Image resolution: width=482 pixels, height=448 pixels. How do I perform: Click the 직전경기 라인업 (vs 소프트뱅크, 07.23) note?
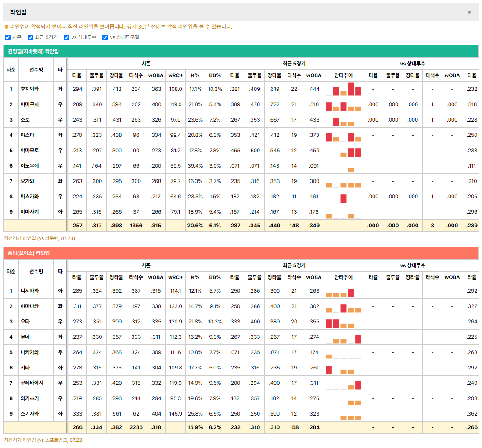43,440
